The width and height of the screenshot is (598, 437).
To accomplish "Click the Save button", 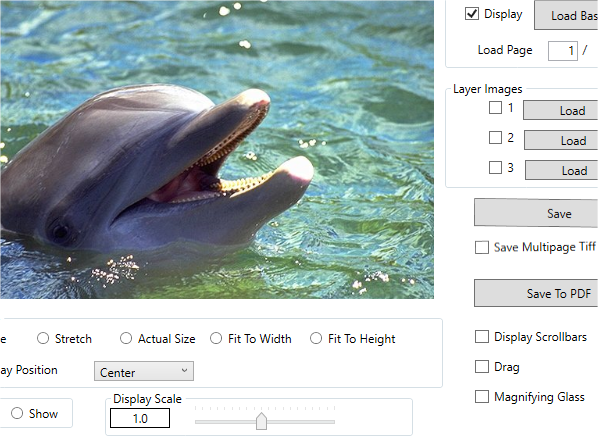I will click(x=536, y=213).
